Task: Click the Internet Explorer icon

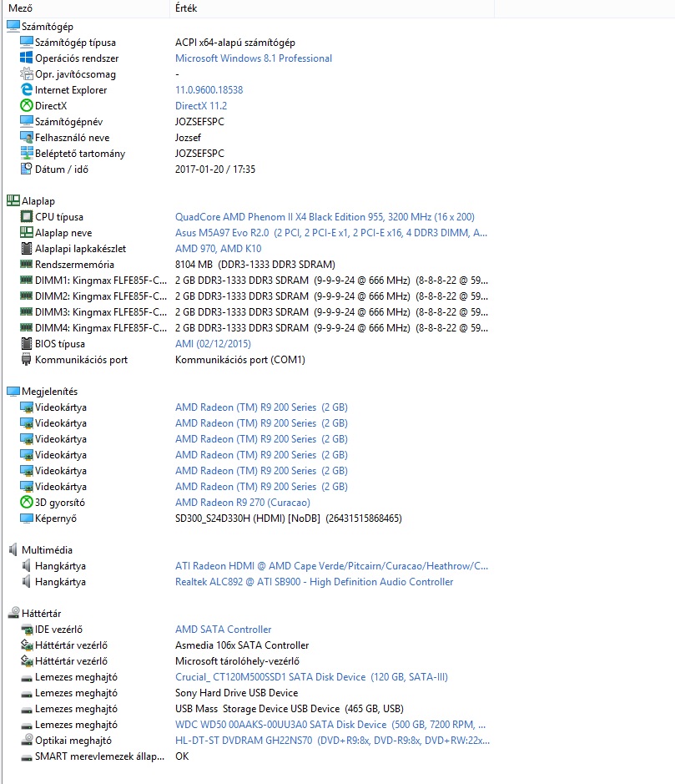Action: click(x=27, y=89)
